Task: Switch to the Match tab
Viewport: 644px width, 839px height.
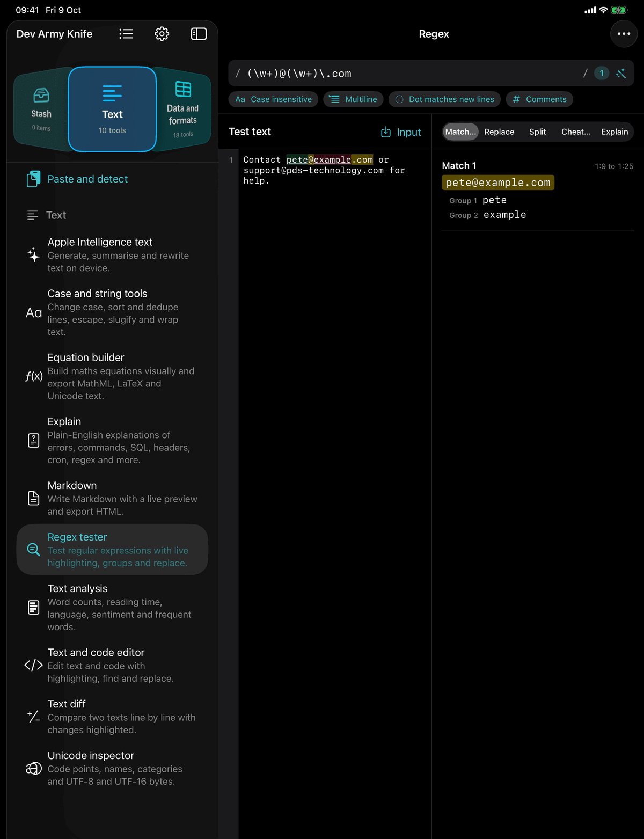Action: [x=460, y=132]
